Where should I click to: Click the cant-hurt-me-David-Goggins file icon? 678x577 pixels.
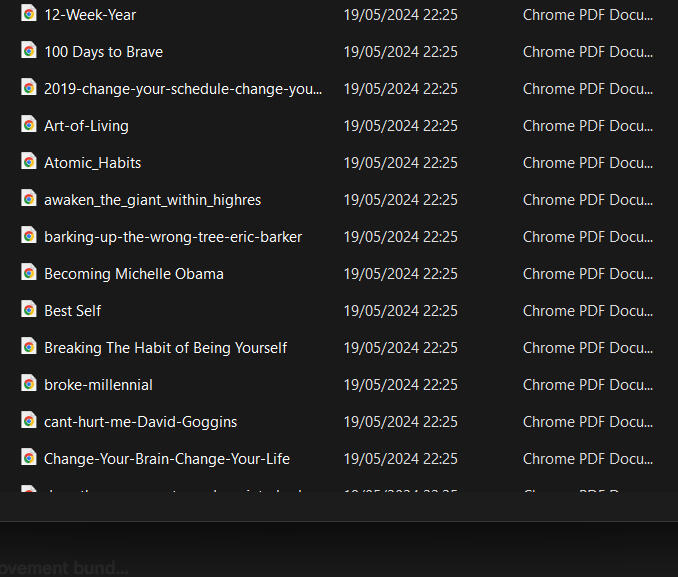click(29, 421)
